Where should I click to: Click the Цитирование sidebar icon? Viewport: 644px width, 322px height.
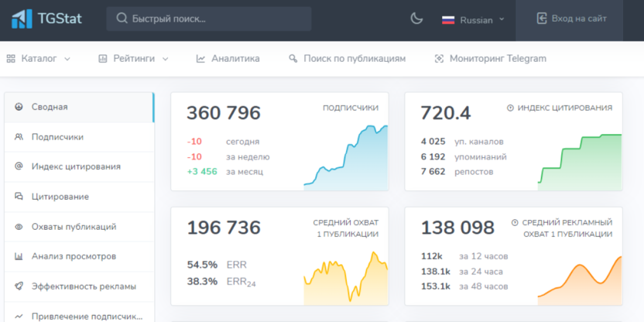click(19, 197)
